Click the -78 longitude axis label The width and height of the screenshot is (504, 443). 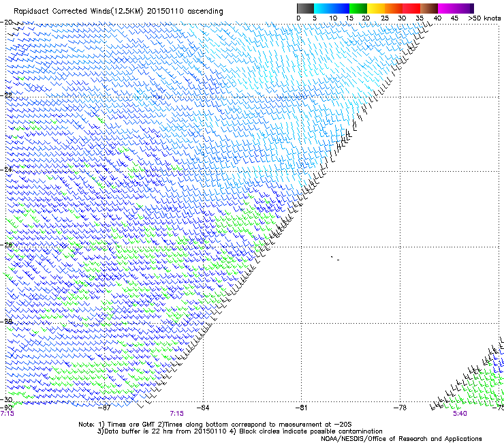pos(400,408)
